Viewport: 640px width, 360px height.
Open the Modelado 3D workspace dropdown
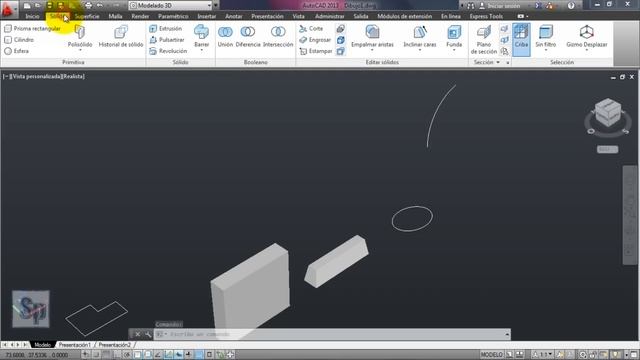(171, 5)
